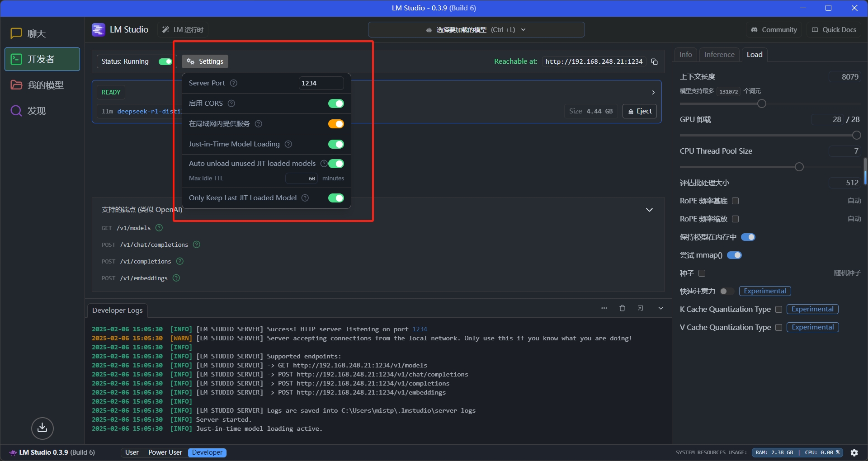The image size is (868, 461).
Task: Toggle Just-in-Time Model Loading switch
Action: [336, 144]
